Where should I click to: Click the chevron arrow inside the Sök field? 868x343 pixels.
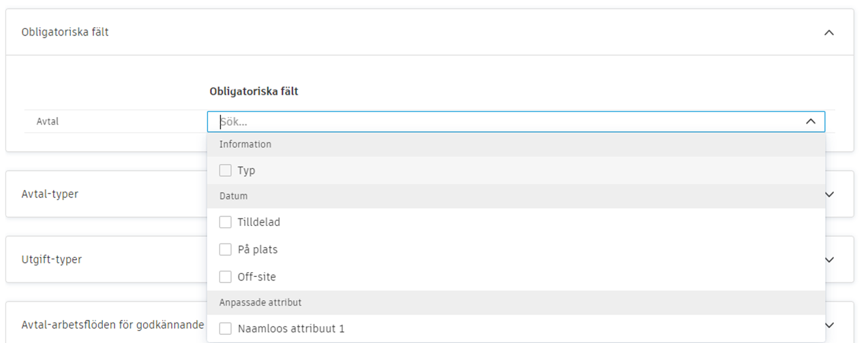coord(810,122)
